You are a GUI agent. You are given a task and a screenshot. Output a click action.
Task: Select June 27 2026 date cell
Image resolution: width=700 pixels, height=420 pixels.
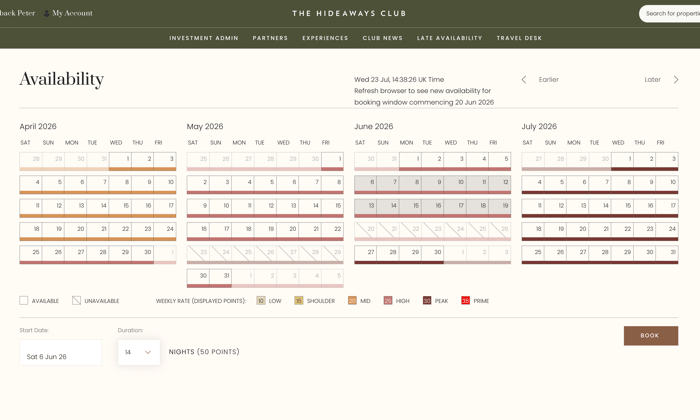click(366, 253)
